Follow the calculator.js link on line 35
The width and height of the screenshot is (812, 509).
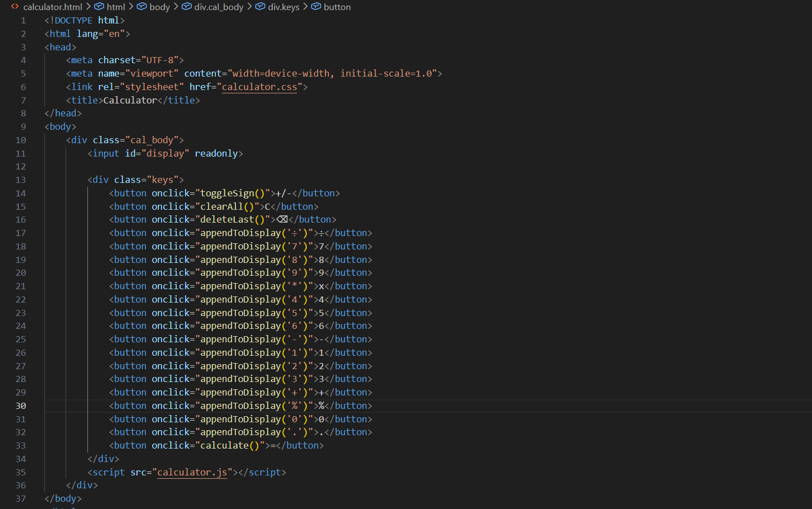click(x=192, y=472)
